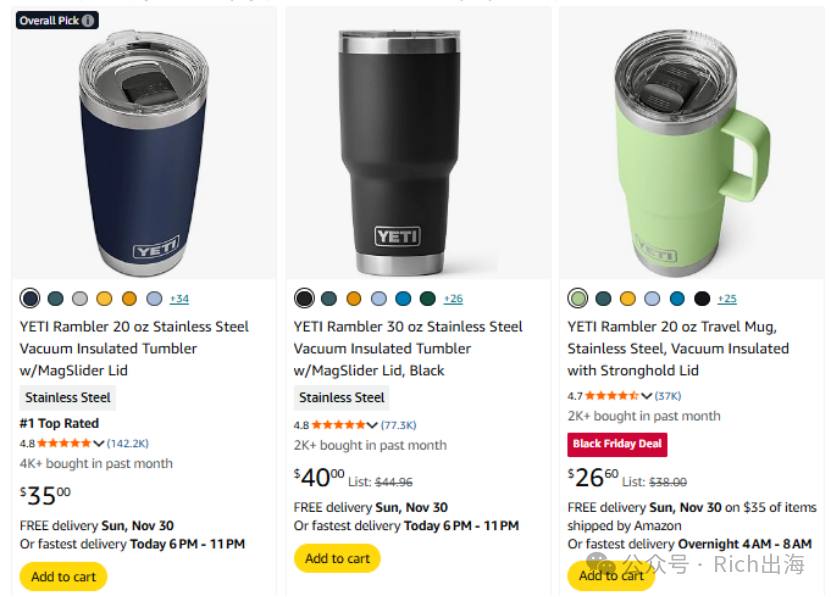This screenshot has width=831, height=597.
Task: Show +26 more colors for the black tumbler
Action: click(453, 298)
